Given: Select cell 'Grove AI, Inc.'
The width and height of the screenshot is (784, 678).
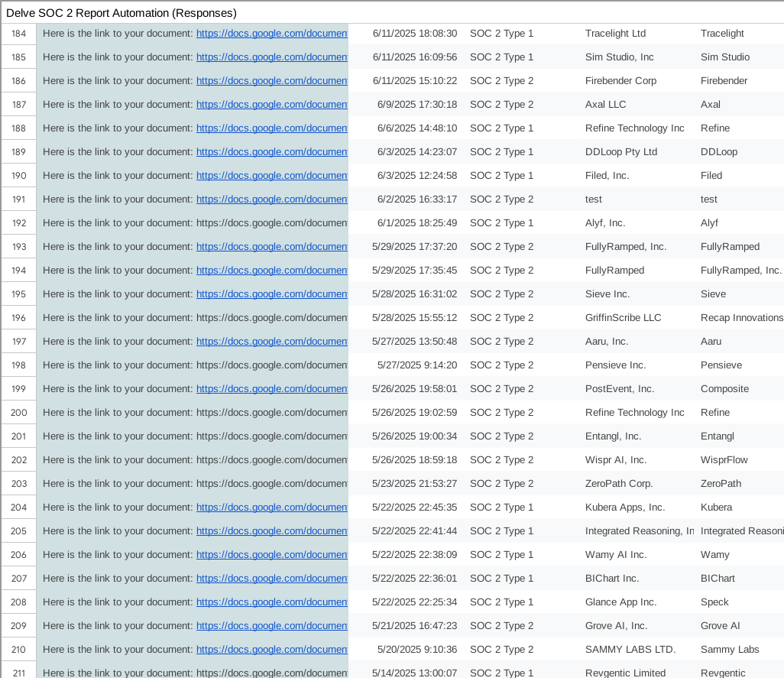Looking at the screenshot, I should pos(616,625).
